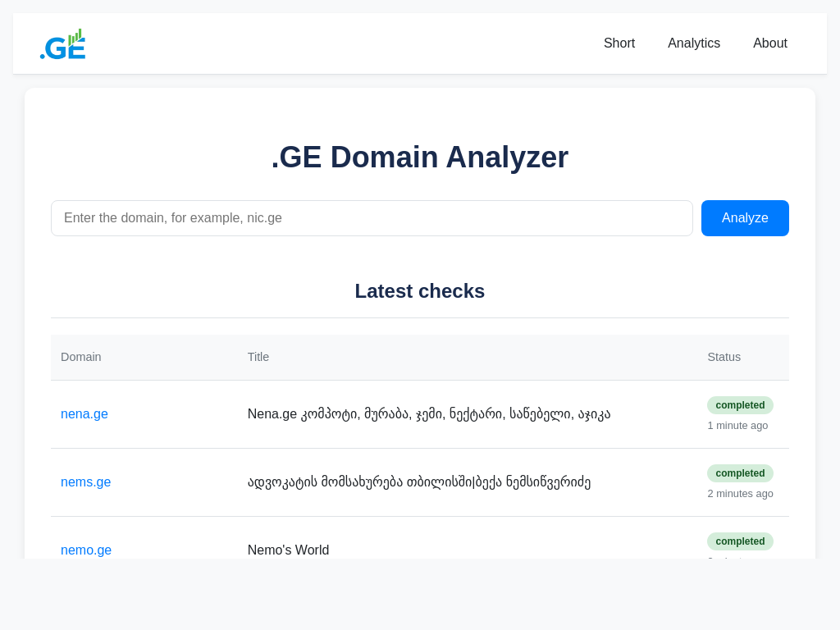840x630 pixels.
Task: Open the Short menu item
Action: click(619, 43)
